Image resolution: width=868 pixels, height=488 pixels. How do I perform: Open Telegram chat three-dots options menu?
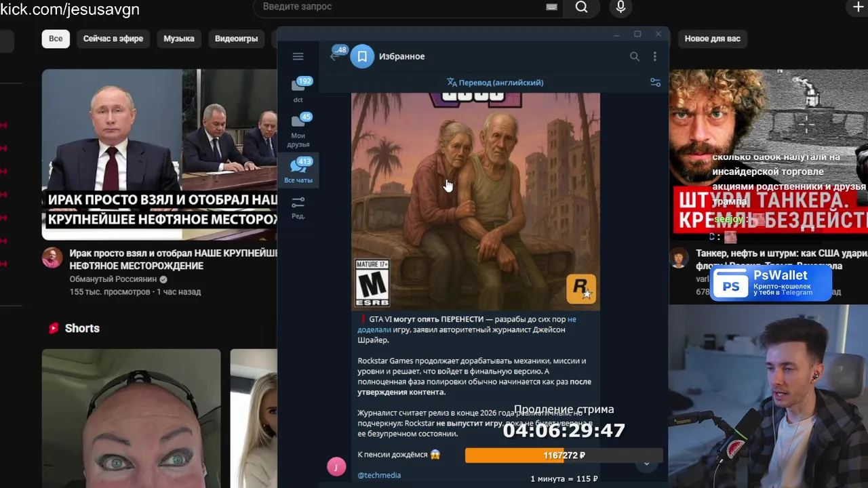coord(654,56)
